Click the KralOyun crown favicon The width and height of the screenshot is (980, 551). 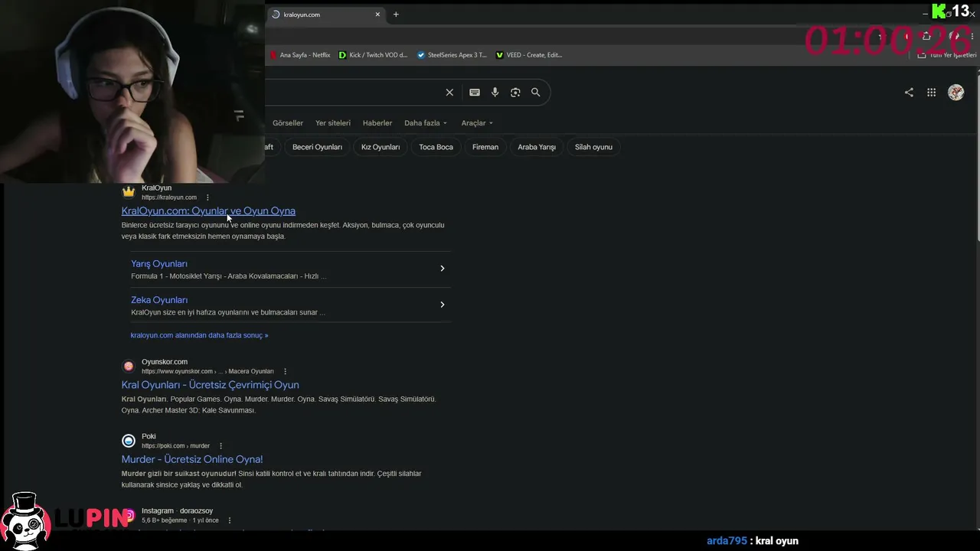click(x=129, y=192)
